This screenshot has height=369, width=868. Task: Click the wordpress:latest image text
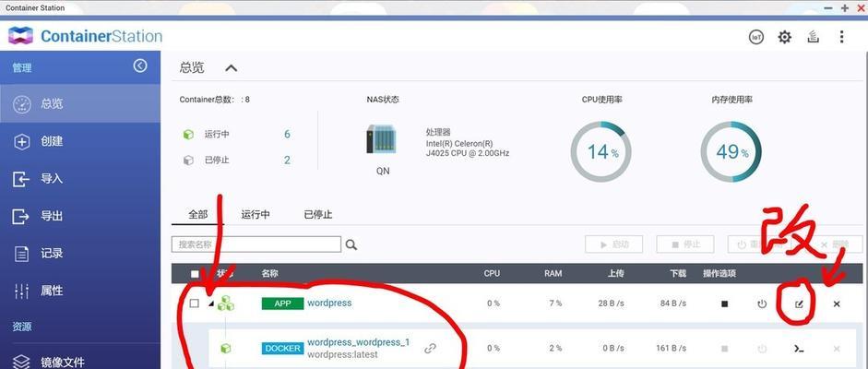[342, 354]
